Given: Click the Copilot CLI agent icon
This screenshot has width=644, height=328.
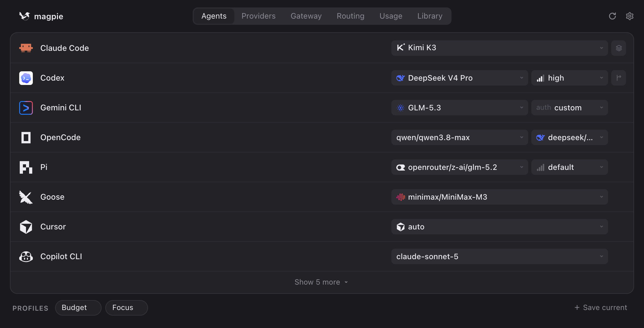Looking at the screenshot, I should click(x=26, y=256).
